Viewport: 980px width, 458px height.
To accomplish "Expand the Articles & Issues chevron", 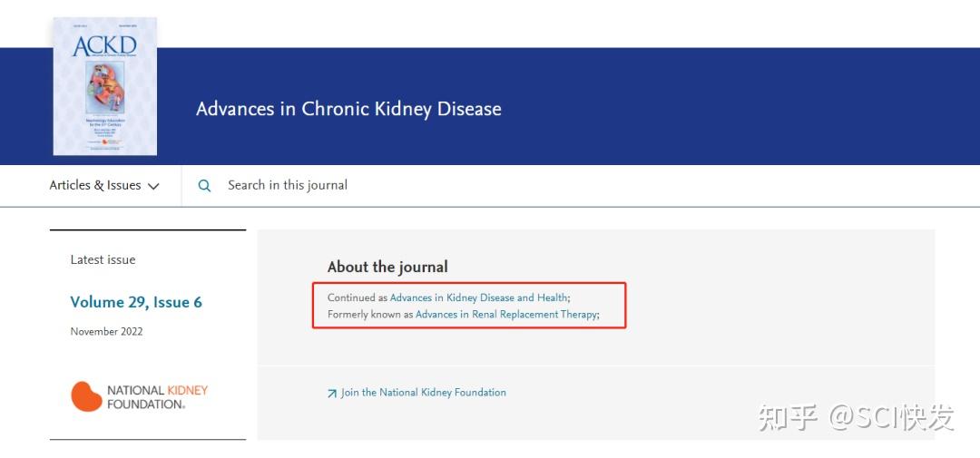I will [x=153, y=186].
